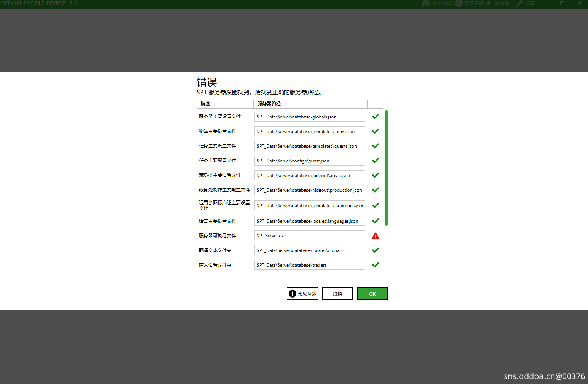Open 设置 wrench icon in title bar
588x384 pixels.
pos(520,3)
